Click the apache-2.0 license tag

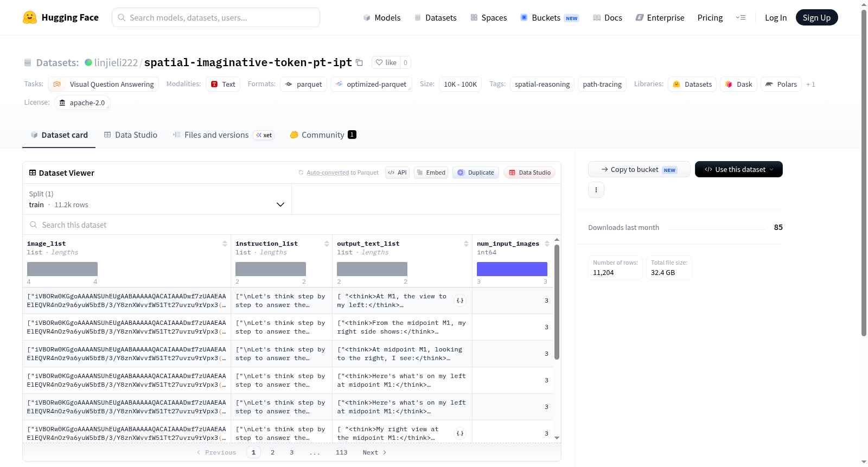(x=82, y=103)
